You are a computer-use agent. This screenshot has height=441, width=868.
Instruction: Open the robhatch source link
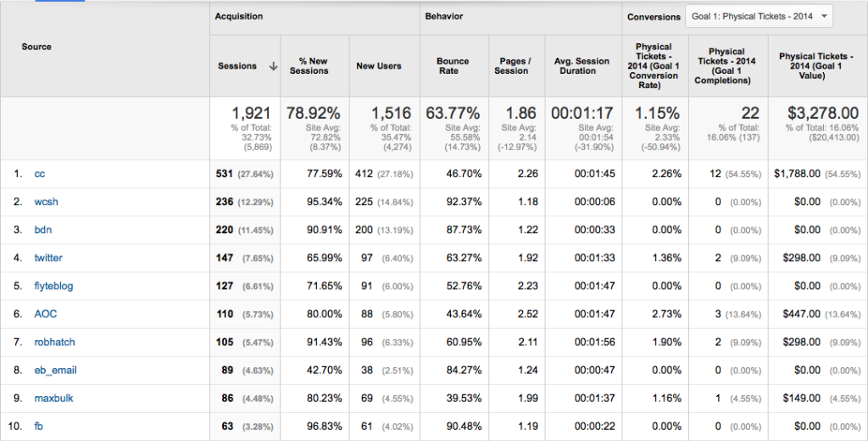(54, 343)
